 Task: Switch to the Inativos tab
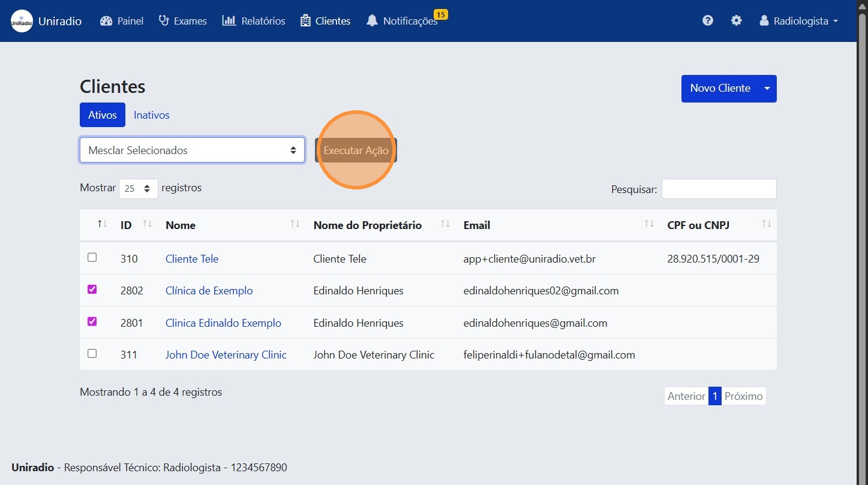(151, 115)
